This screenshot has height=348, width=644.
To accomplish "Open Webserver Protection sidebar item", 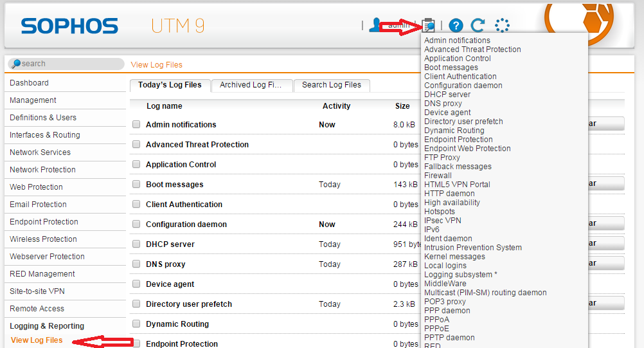I will tap(66, 257).
